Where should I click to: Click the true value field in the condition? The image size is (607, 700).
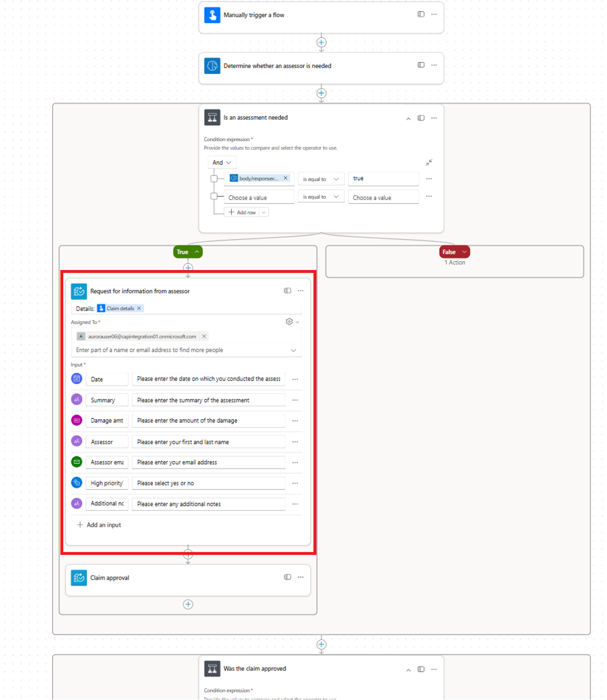pyautogui.click(x=383, y=178)
